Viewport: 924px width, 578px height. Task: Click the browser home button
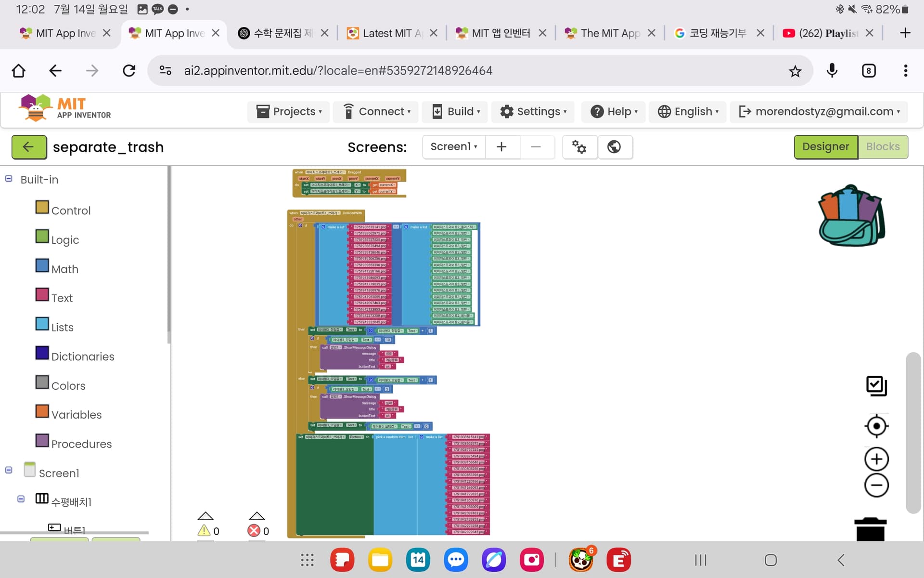point(19,71)
